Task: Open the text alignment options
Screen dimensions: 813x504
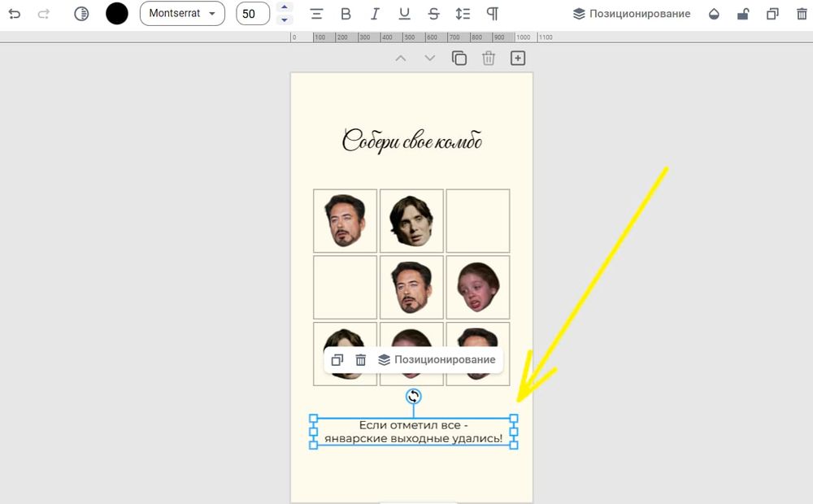Action: [316, 14]
